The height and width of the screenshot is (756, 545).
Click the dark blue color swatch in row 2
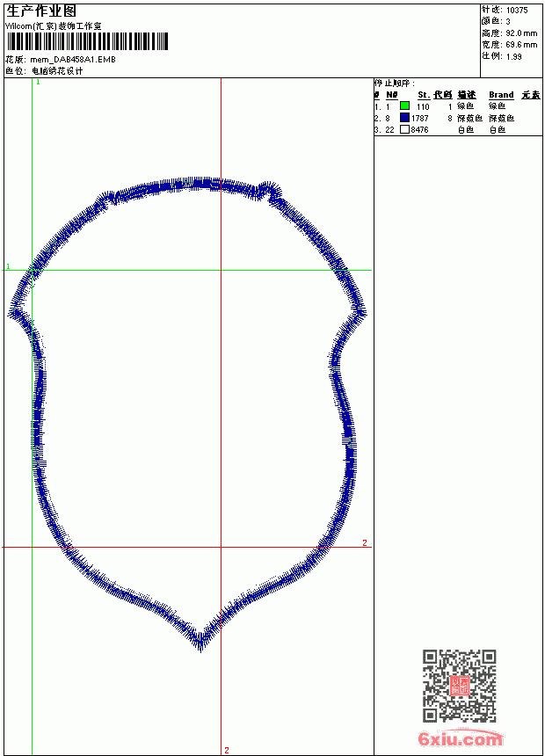[404, 118]
